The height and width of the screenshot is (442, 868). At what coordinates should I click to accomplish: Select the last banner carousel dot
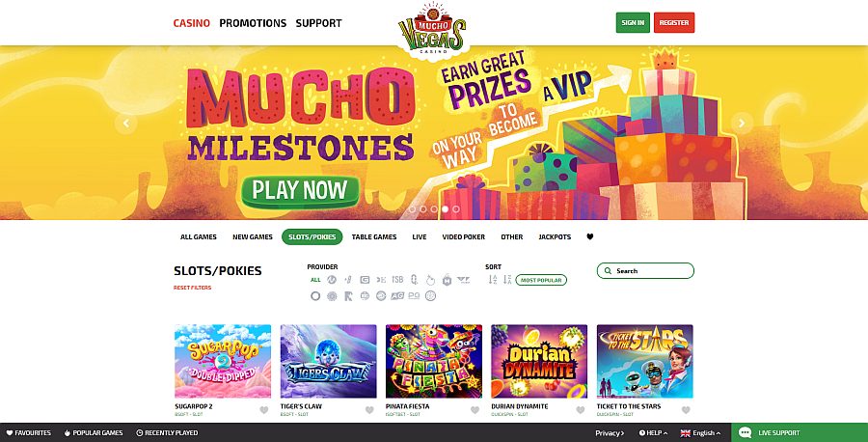pos(457,208)
